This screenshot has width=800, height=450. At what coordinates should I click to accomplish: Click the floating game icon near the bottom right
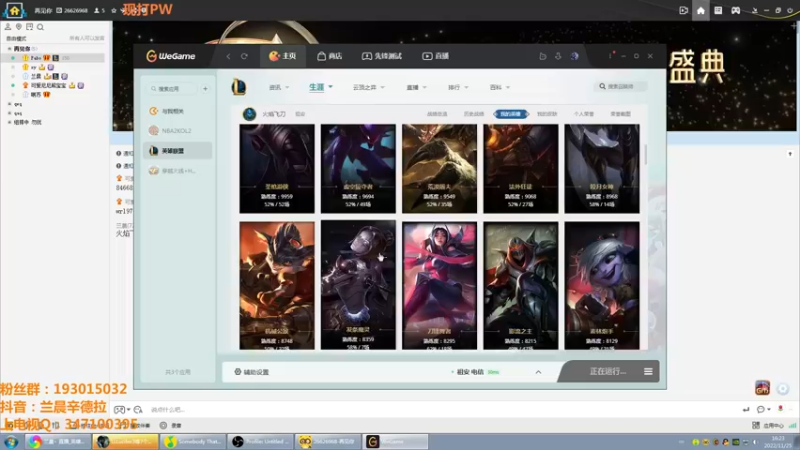762,388
